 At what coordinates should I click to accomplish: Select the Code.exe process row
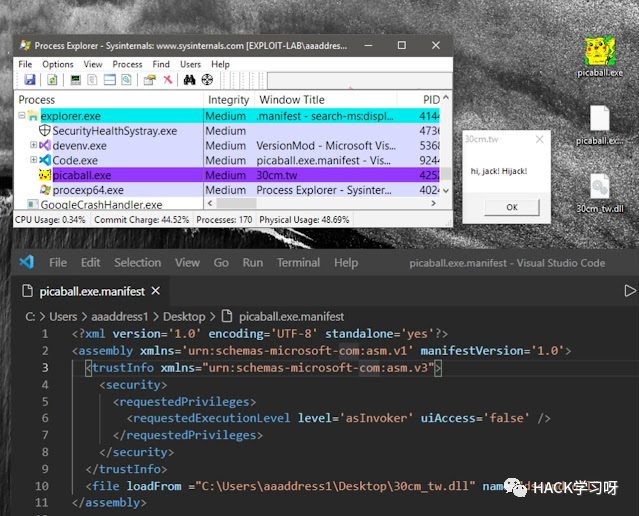click(x=227, y=160)
